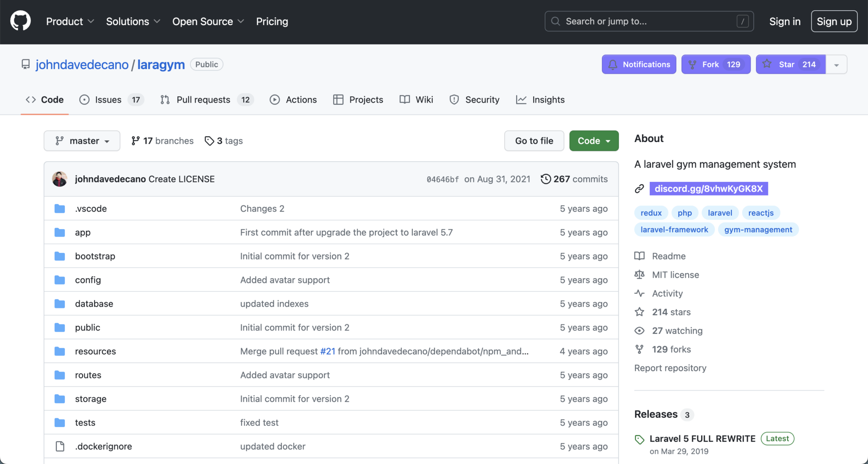Click the GitHub logo in the top left
Screen dimensions: 868x464
tap(20, 20)
